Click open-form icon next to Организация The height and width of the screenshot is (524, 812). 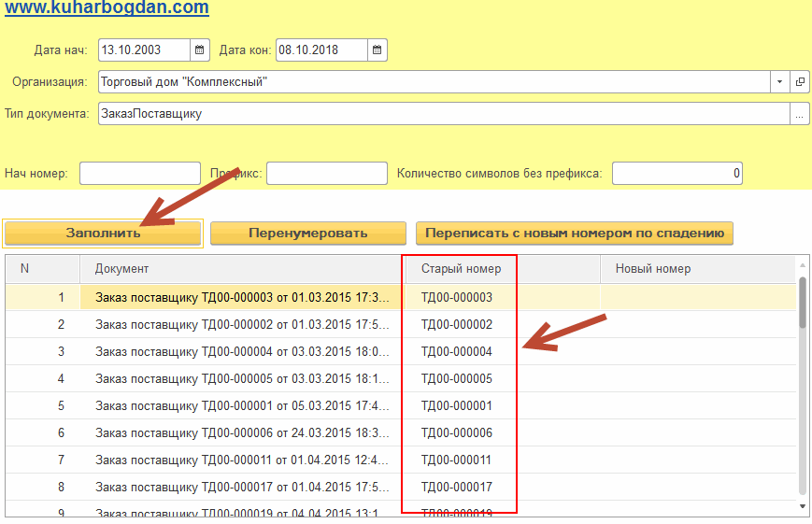pos(800,82)
